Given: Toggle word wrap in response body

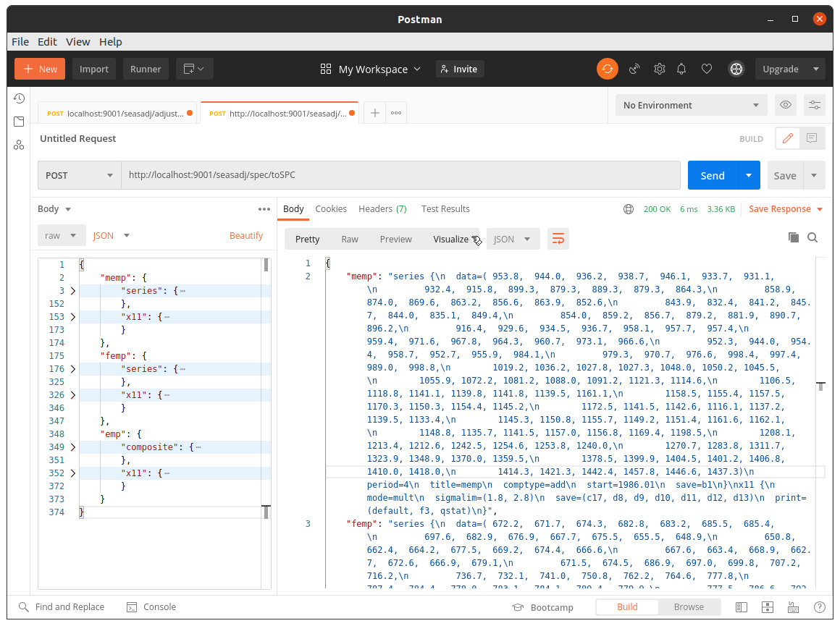Looking at the screenshot, I should point(558,239).
